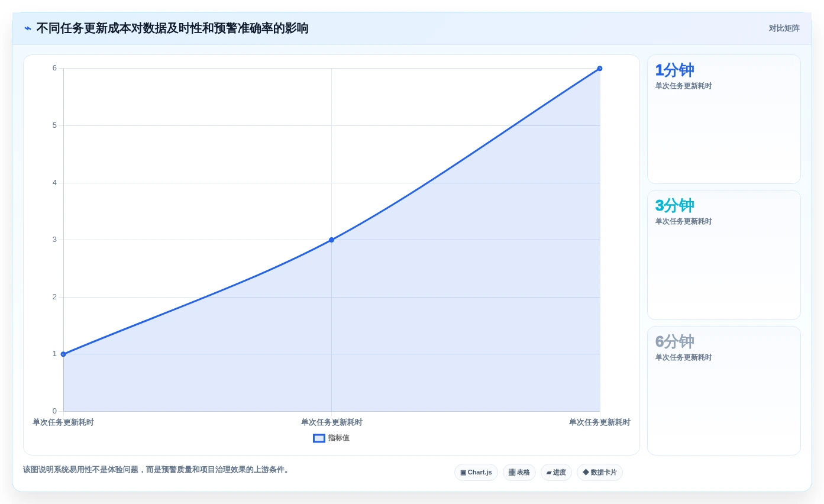The image size is (824, 504).
Task: Click the 对比矩阵 label in the header
Action: point(784,28)
